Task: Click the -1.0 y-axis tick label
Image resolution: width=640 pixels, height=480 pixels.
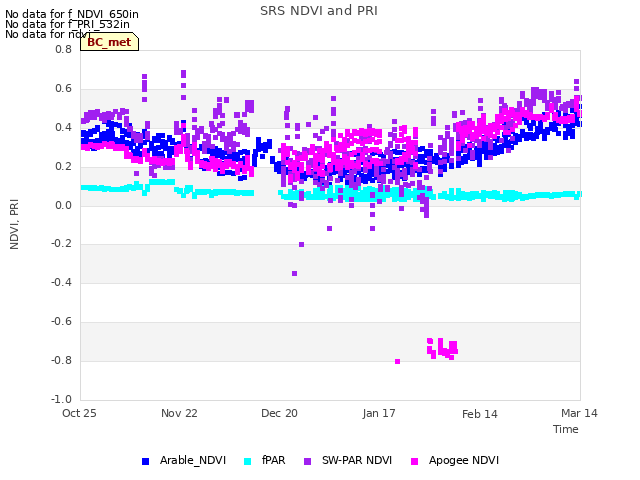Action: coord(61,399)
